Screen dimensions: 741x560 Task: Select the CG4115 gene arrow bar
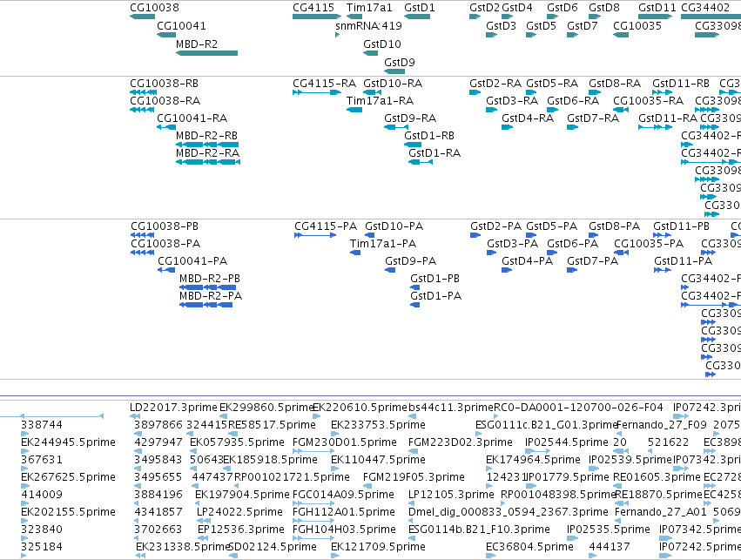pyautogui.click(x=317, y=17)
